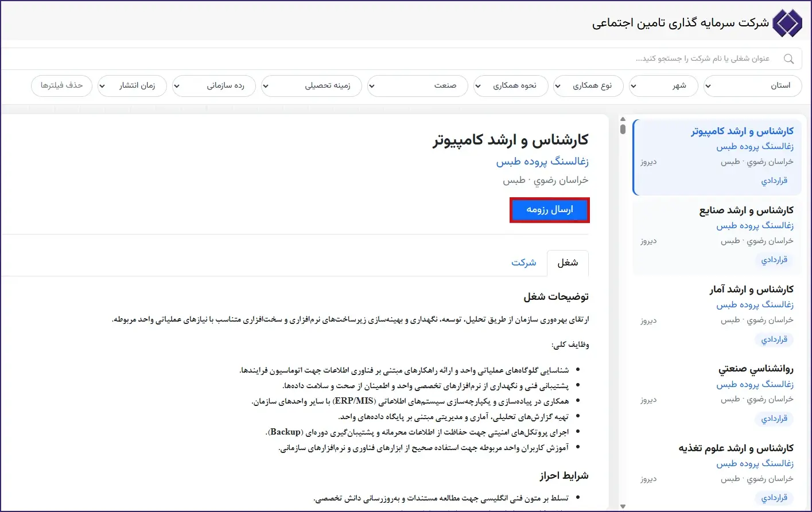Open the زمینه تحصیلی dropdown
Screen dimensions: 812x512
(x=312, y=85)
